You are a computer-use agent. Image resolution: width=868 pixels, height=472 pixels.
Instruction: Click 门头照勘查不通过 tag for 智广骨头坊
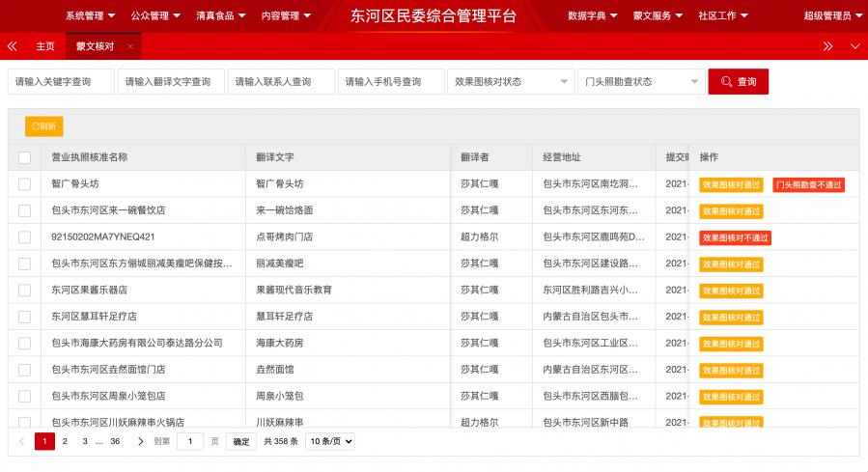coord(808,184)
